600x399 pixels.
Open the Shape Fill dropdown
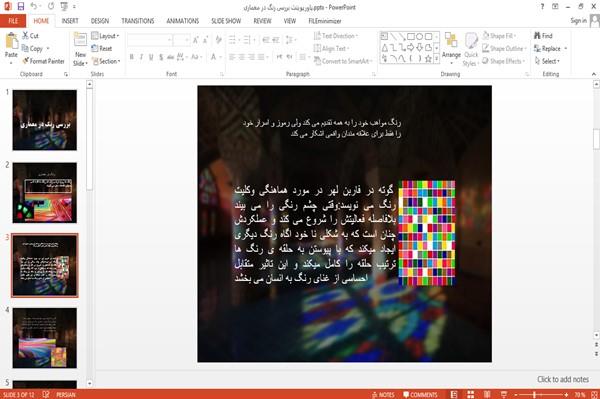pyautogui.click(x=499, y=36)
